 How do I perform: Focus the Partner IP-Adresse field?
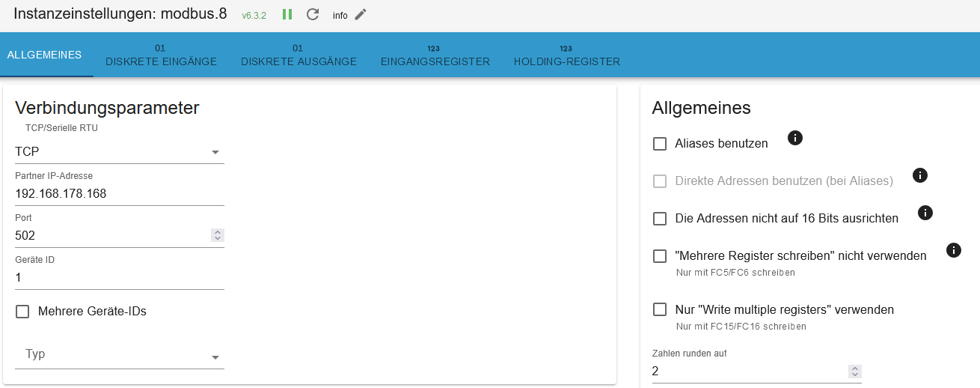120,194
